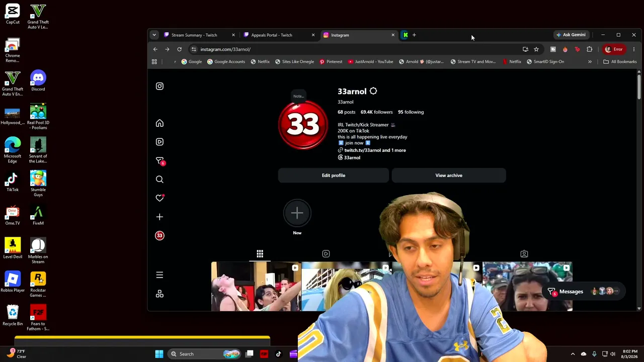
Task: Open Roblox Player desktop shortcut
Action: (13, 282)
